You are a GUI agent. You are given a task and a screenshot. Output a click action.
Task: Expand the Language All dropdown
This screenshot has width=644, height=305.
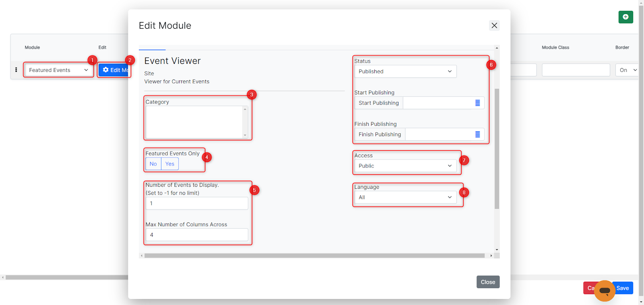click(x=405, y=197)
